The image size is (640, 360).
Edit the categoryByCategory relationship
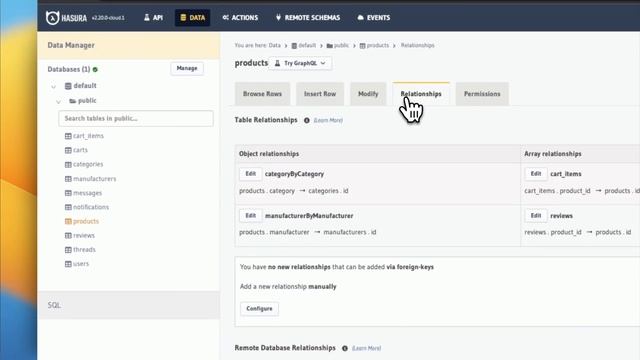coord(251,174)
